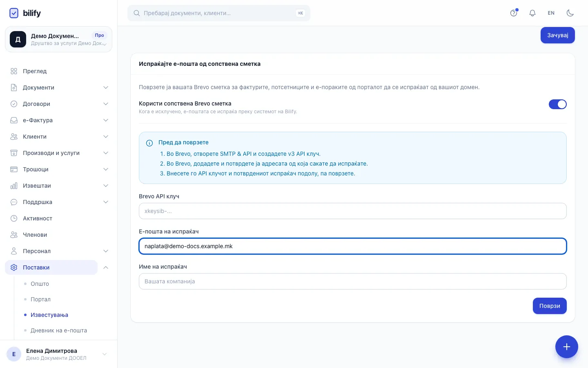Click the Клиенти people icon
588x368 pixels.
click(14, 137)
